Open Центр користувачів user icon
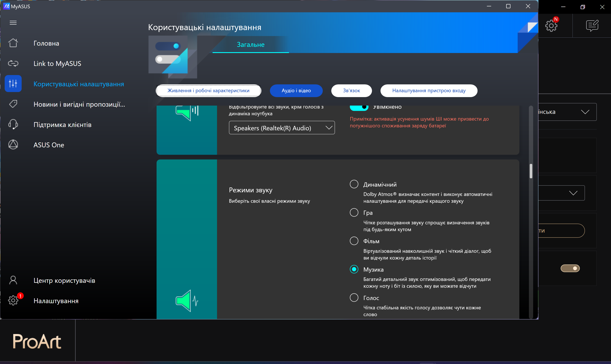Image resolution: width=611 pixels, height=364 pixels. (x=13, y=280)
